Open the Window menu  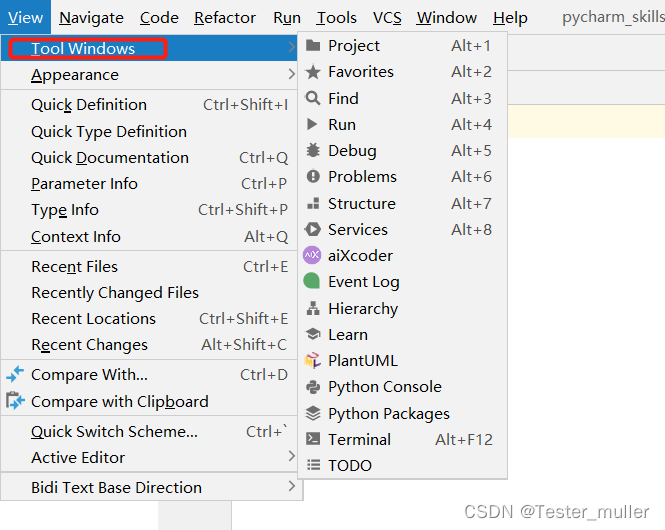coord(447,17)
